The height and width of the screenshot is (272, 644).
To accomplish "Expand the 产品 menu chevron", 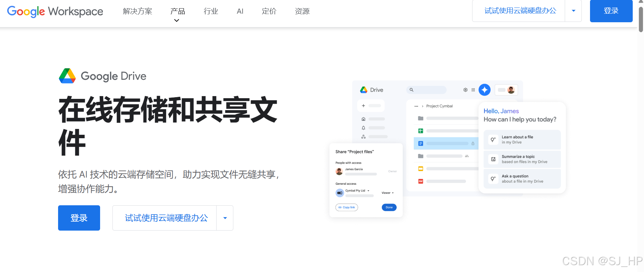I will tap(177, 21).
